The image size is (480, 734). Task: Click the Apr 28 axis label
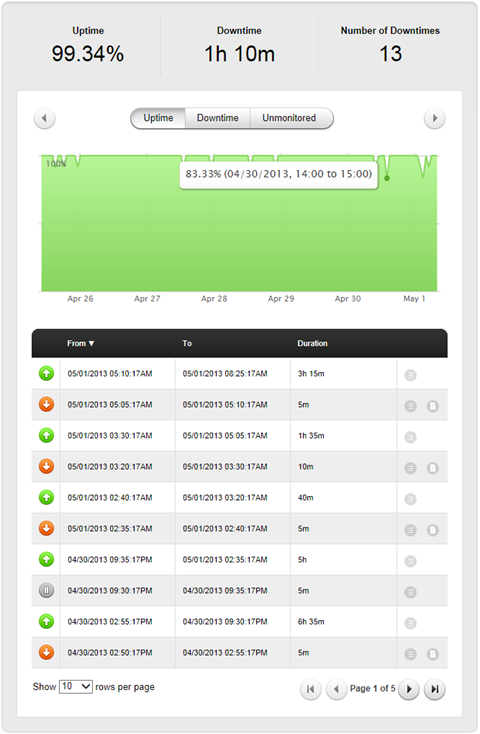pyautogui.click(x=214, y=299)
